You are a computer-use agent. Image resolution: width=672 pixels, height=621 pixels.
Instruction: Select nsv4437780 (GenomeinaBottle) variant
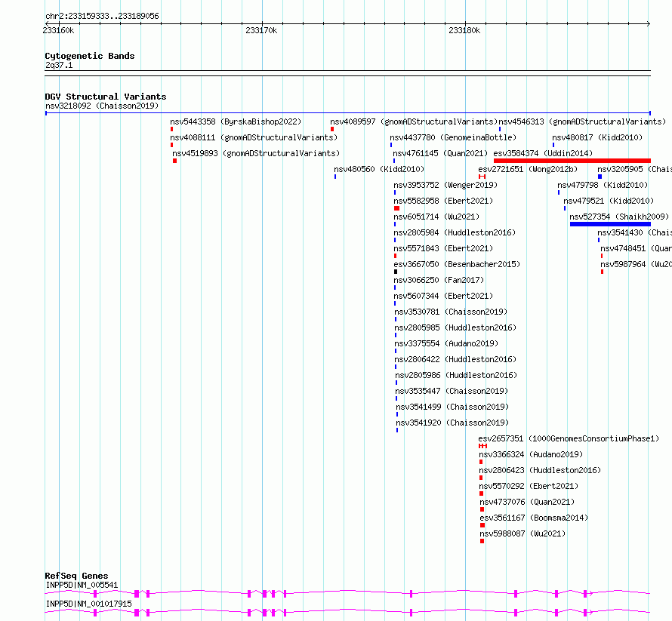click(x=453, y=137)
